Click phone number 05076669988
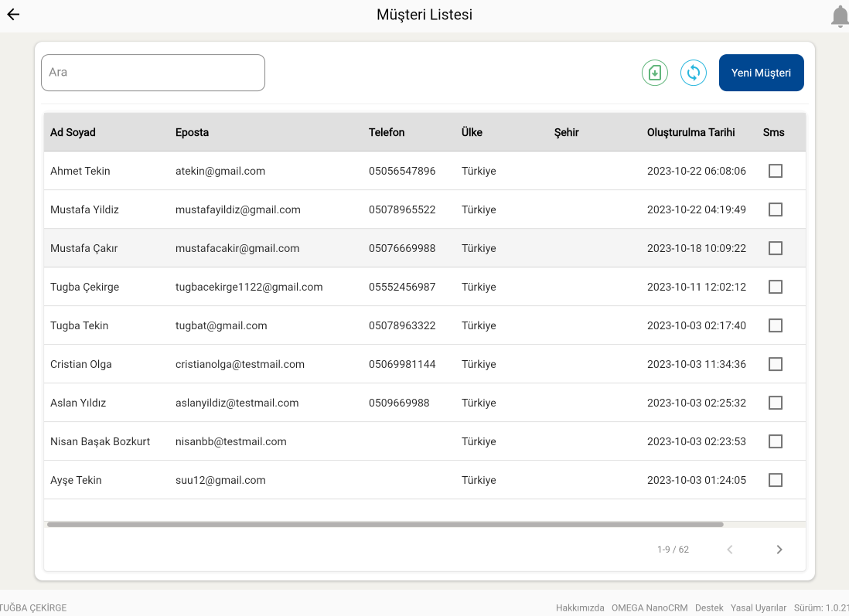 402,248
